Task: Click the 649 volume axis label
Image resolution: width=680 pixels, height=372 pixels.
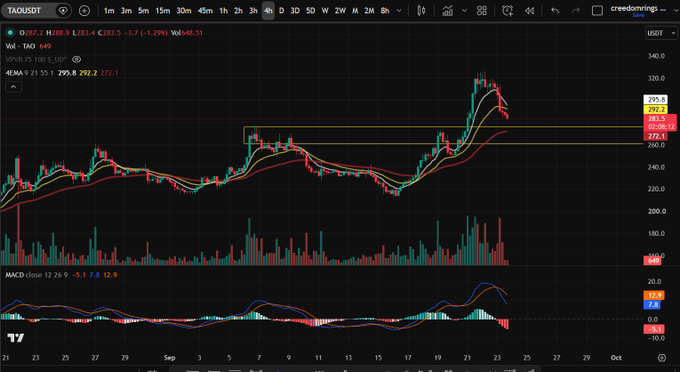Action: tap(653, 261)
